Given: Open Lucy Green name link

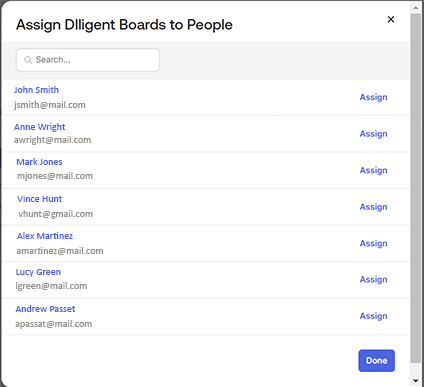Looking at the screenshot, I should 38,272.
